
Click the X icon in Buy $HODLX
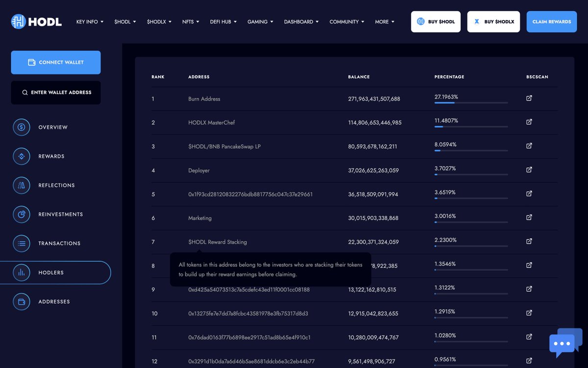[477, 22]
